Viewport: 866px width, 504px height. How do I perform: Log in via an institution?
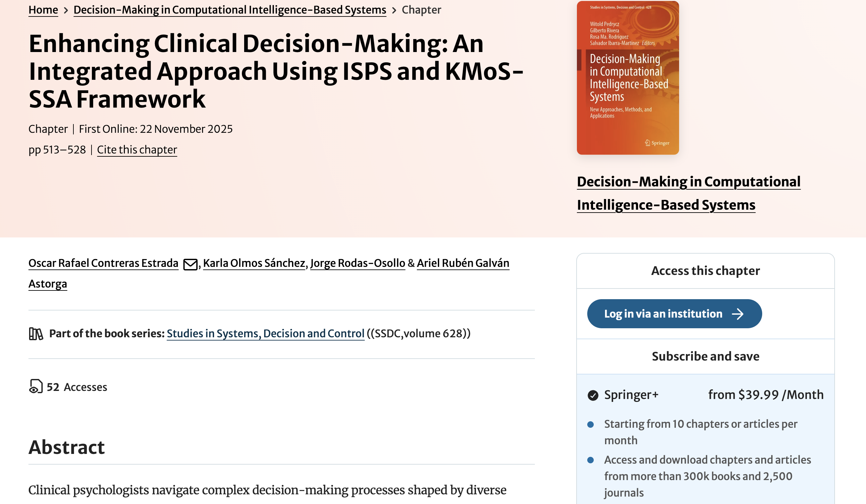coord(663,314)
